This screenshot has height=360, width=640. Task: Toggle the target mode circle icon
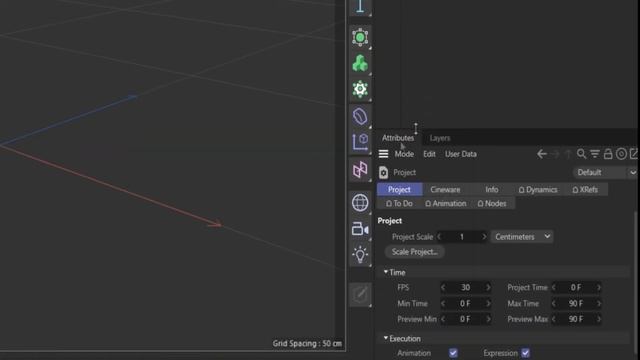[621, 154]
